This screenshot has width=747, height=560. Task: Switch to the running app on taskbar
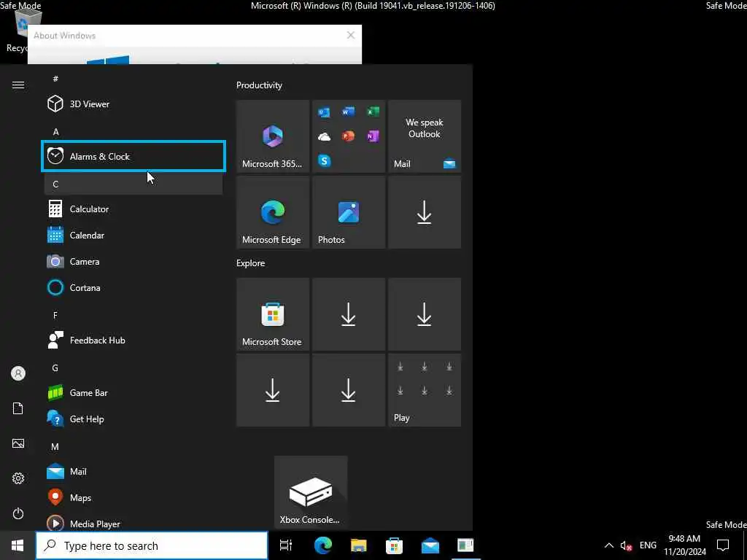click(465, 545)
